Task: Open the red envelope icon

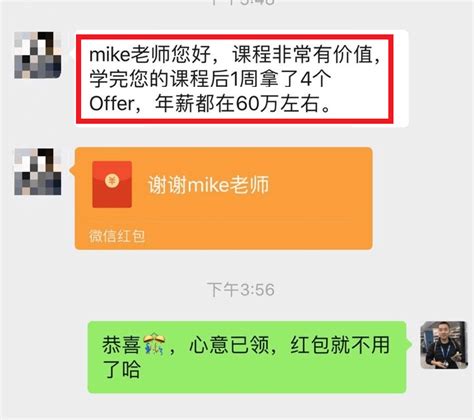Action: coord(112,184)
